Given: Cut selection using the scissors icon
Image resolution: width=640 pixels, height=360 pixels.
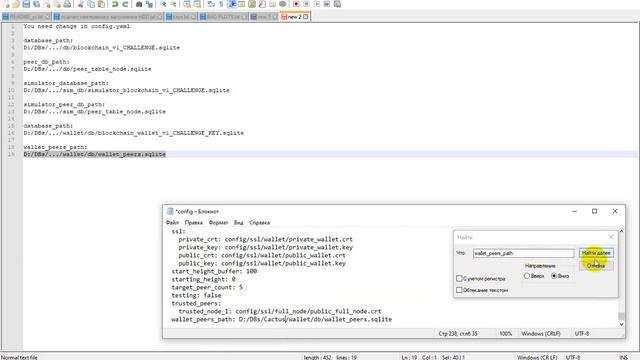Looking at the screenshot, I should click(80, 4).
